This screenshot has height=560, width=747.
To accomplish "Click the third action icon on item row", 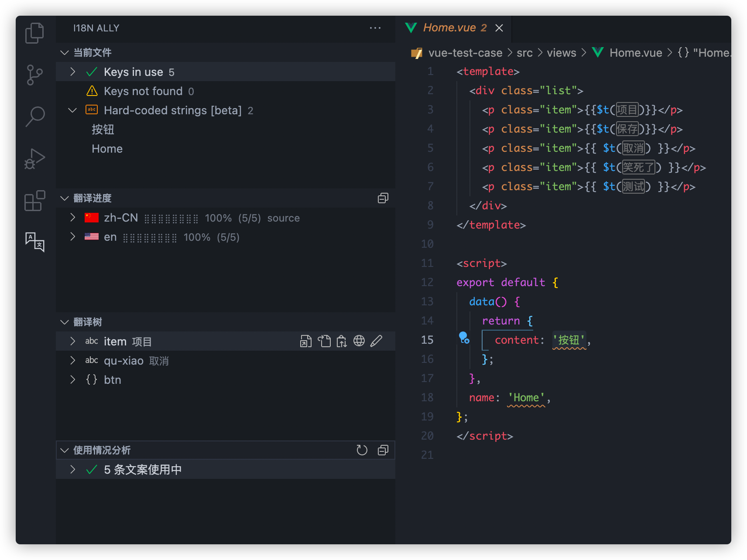I will (x=342, y=341).
